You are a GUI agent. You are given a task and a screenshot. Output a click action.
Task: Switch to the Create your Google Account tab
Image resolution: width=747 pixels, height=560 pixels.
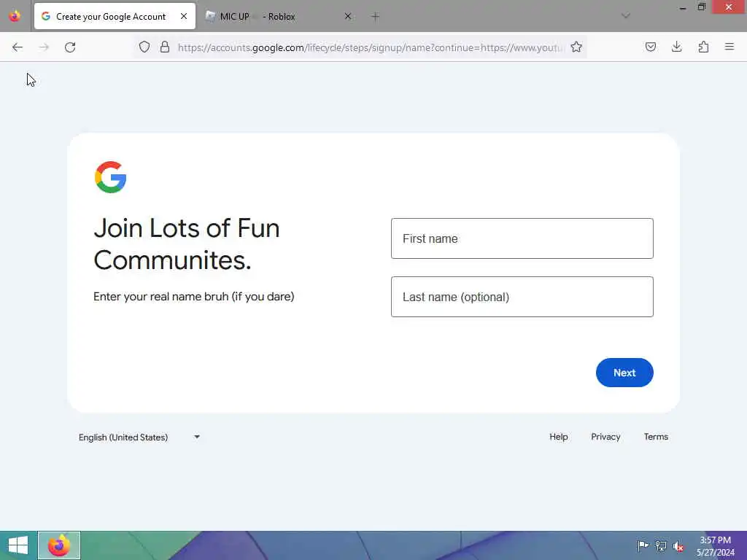pyautogui.click(x=115, y=16)
